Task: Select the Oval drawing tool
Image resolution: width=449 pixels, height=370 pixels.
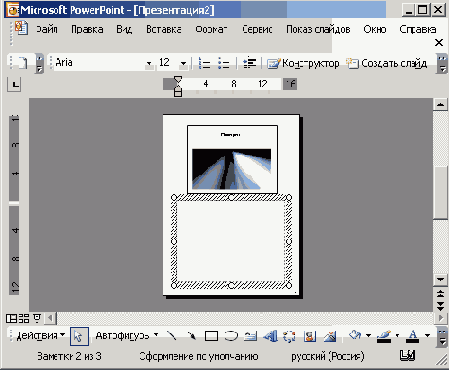Action: point(231,336)
